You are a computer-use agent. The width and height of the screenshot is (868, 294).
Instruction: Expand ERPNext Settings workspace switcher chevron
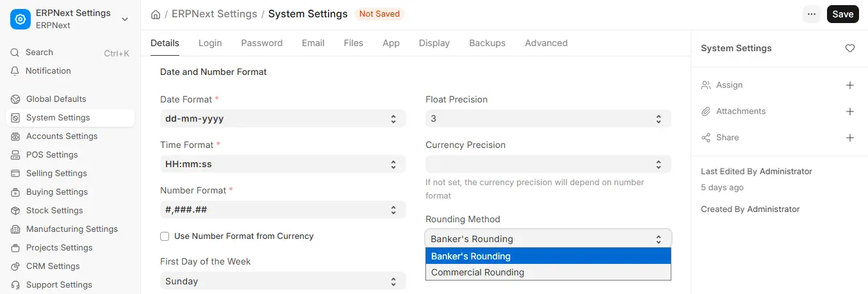pyautogui.click(x=125, y=19)
